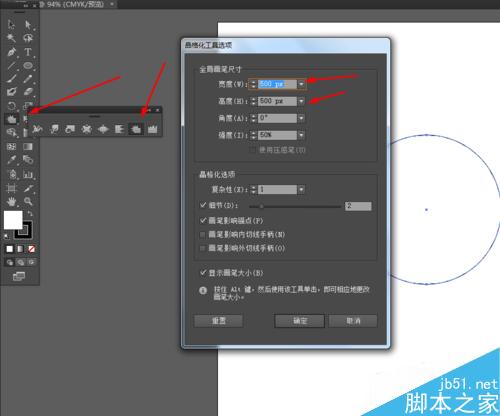Close the tool flyout panel
Screen dimensions: 500x416
tap(157, 110)
